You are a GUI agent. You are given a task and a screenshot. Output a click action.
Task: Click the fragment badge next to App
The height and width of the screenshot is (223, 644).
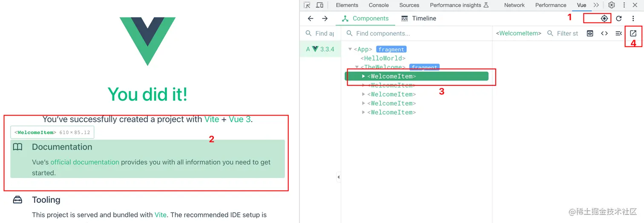[391, 49]
